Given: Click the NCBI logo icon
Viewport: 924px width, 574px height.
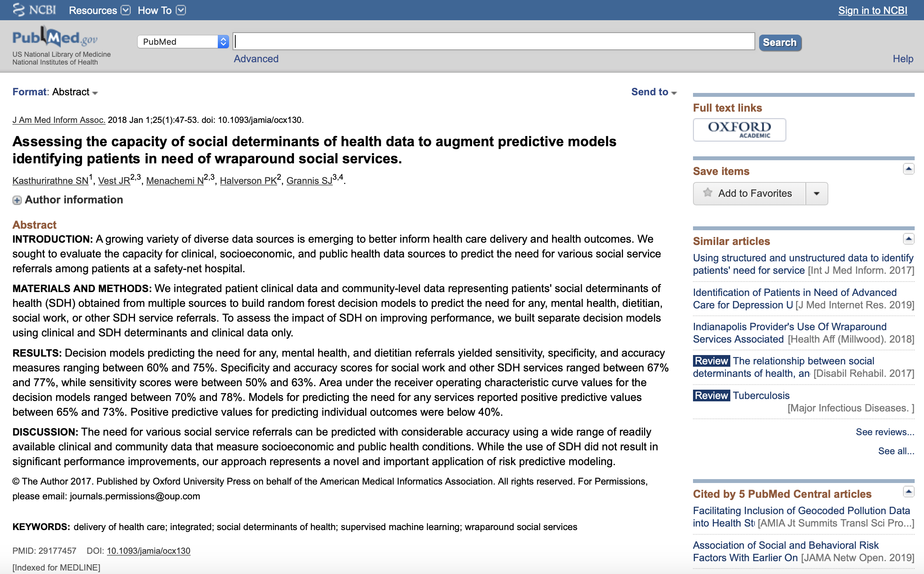Looking at the screenshot, I should [x=34, y=10].
